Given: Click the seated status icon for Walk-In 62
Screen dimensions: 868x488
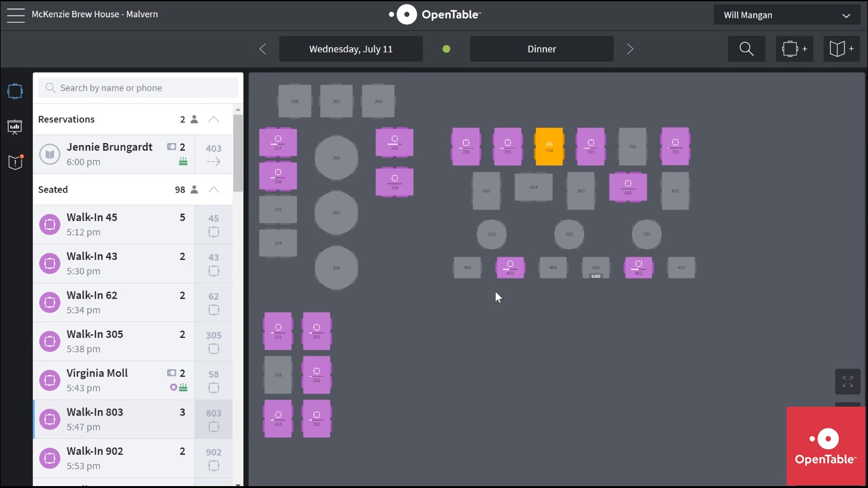Looking at the screenshot, I should (x=50, y=302).
